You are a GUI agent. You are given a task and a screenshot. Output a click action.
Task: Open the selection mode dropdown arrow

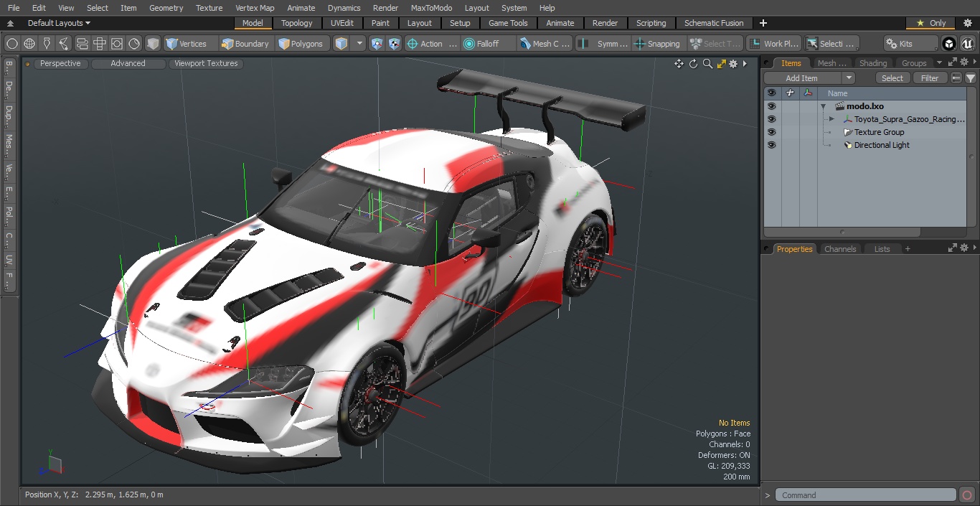click(359, 44)
